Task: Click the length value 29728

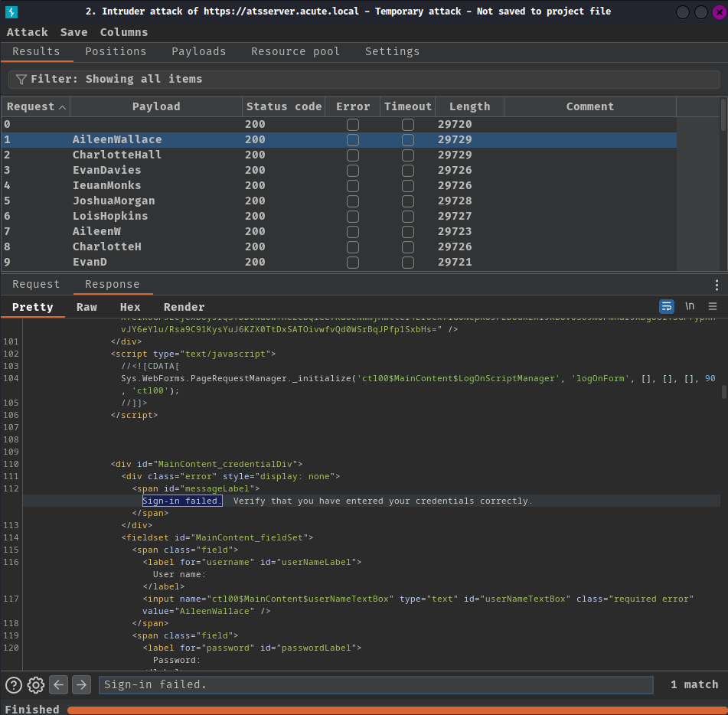Action: 455,201
